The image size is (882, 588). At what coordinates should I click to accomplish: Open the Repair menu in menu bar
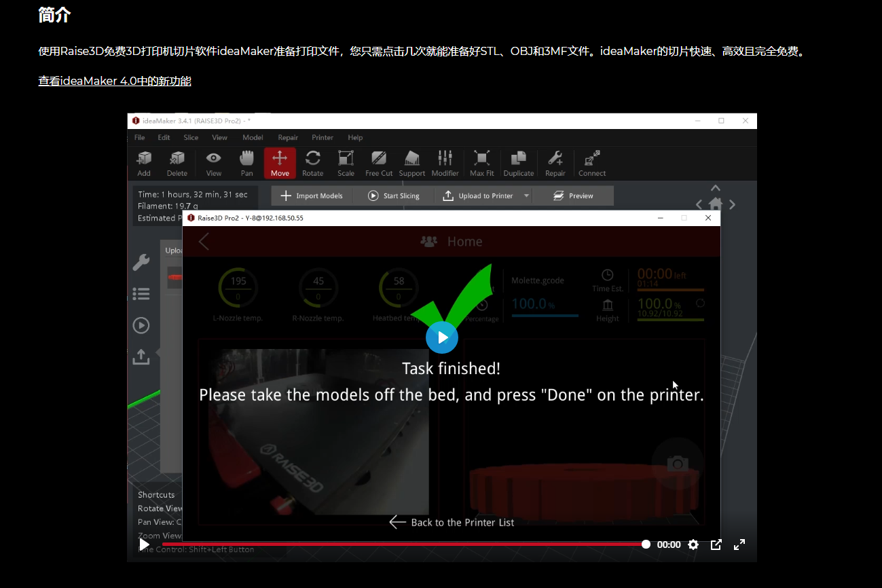click(288, 137)
